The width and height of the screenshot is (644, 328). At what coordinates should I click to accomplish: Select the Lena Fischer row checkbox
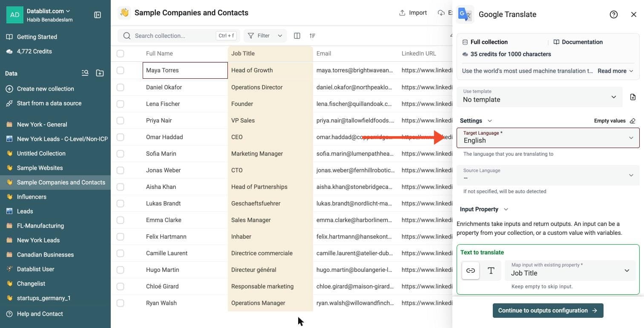pos(121,104)
